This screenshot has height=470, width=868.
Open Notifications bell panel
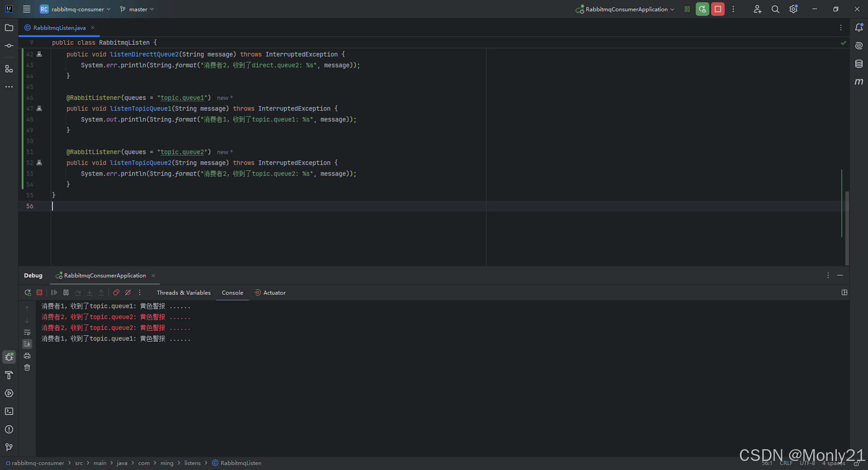pos(859,28)
